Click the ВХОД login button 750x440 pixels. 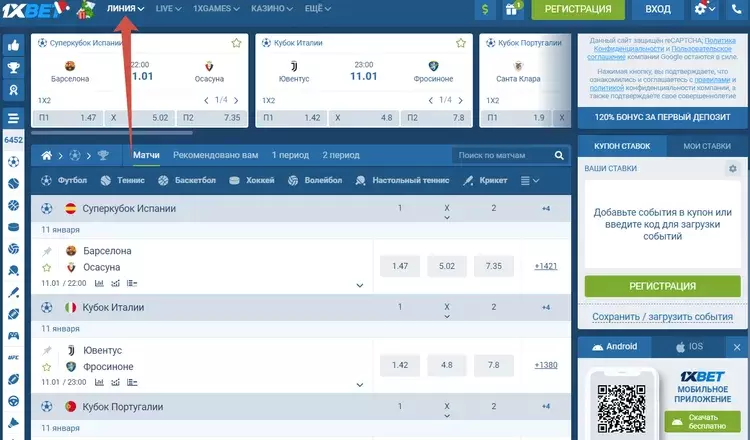tap(658, 9)
